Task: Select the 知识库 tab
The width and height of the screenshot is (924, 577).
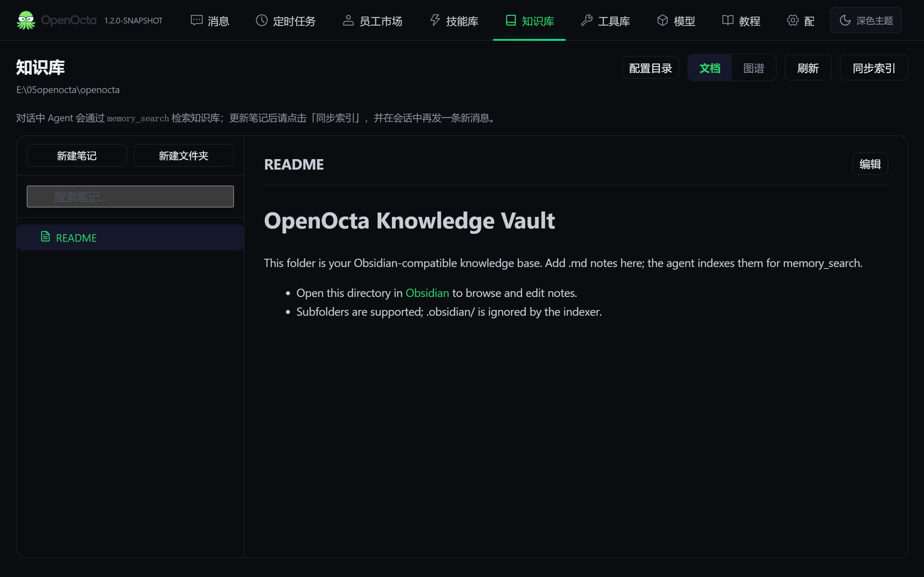Action: (529, 21)
